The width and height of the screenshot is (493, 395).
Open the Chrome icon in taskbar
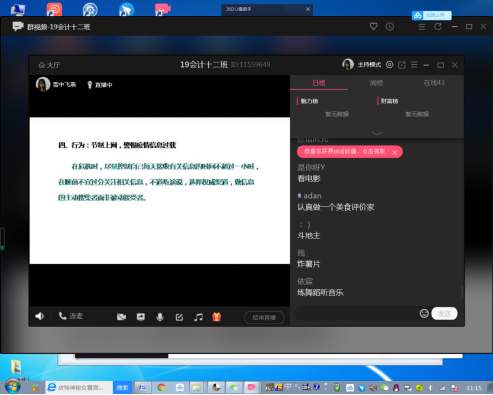coord(161,387)
